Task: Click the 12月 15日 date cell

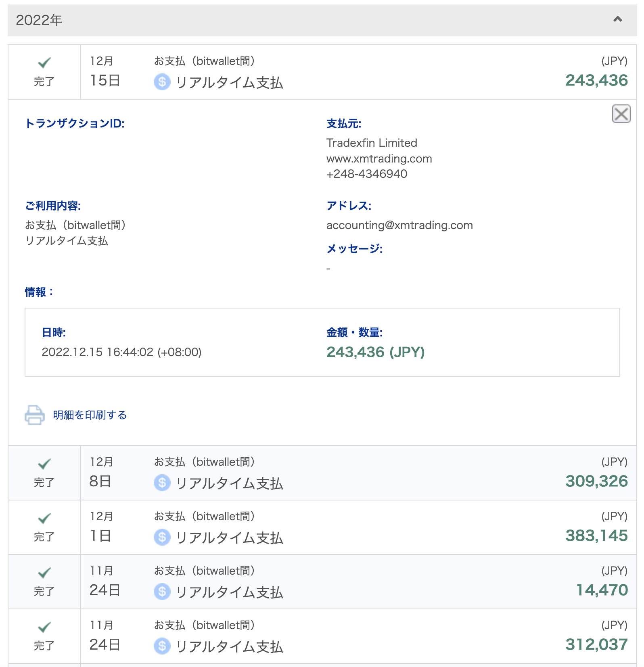Action: 105,72
